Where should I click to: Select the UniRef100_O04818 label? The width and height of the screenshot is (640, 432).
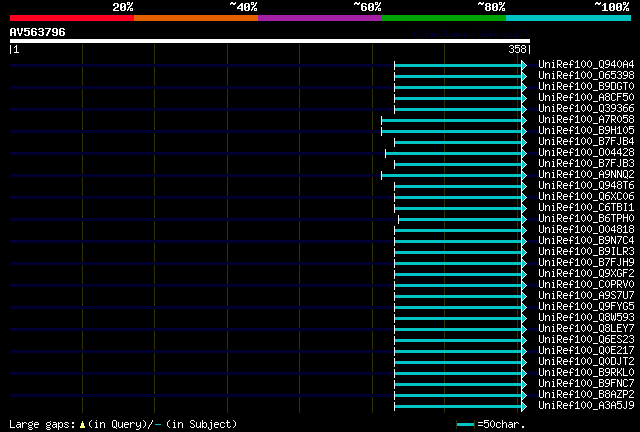[x=586, y=230]
